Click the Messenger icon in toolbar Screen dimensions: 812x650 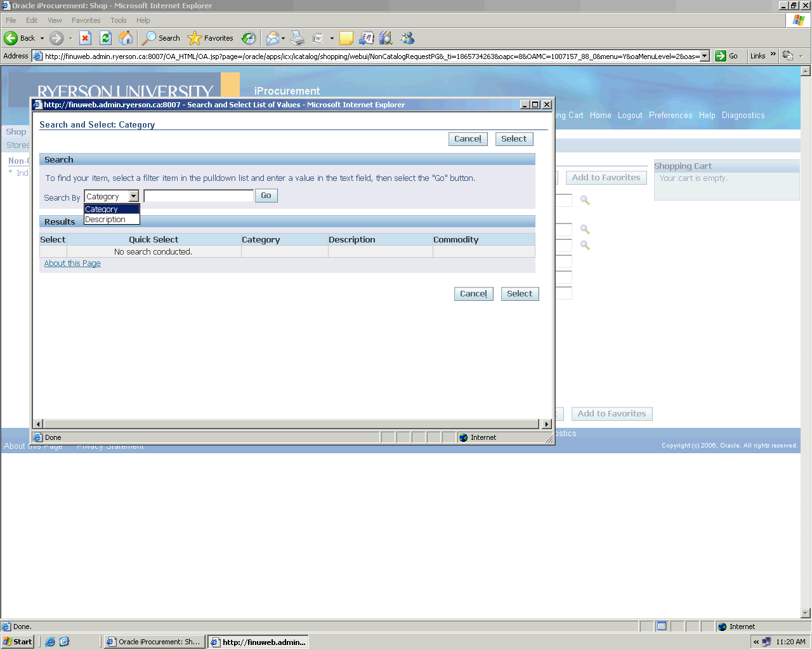[407, 38]
